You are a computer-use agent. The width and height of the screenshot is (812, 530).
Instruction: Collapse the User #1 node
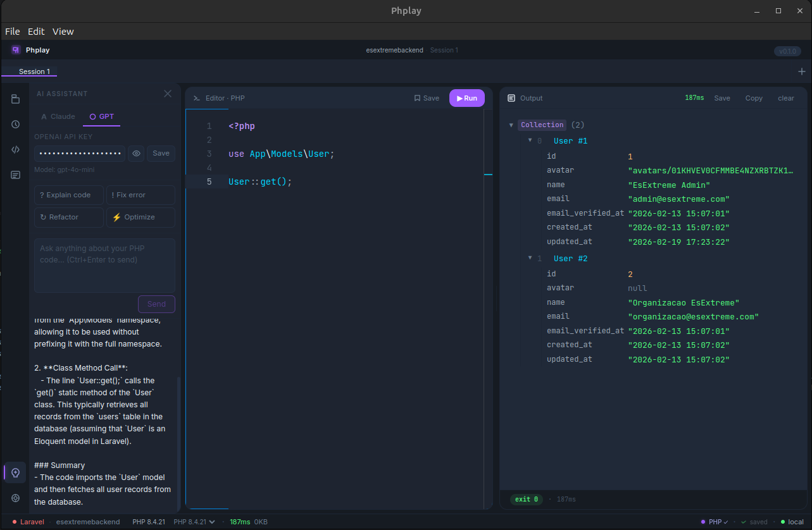pyautogui.click(x=530, y=140)
